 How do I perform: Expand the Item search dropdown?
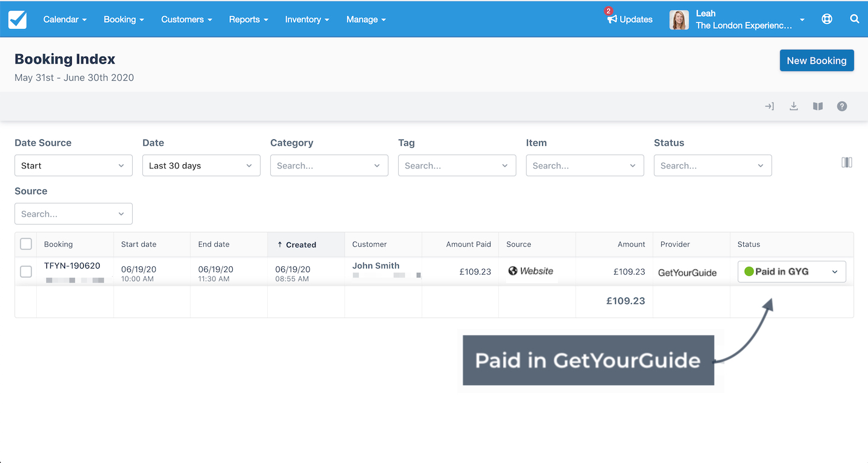click(585, 165)
